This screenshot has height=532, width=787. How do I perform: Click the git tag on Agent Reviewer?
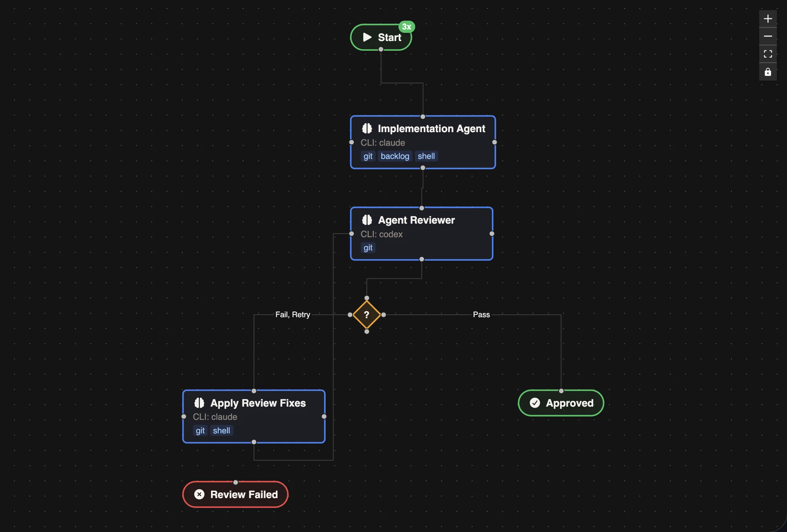click(x=368, y=248)
